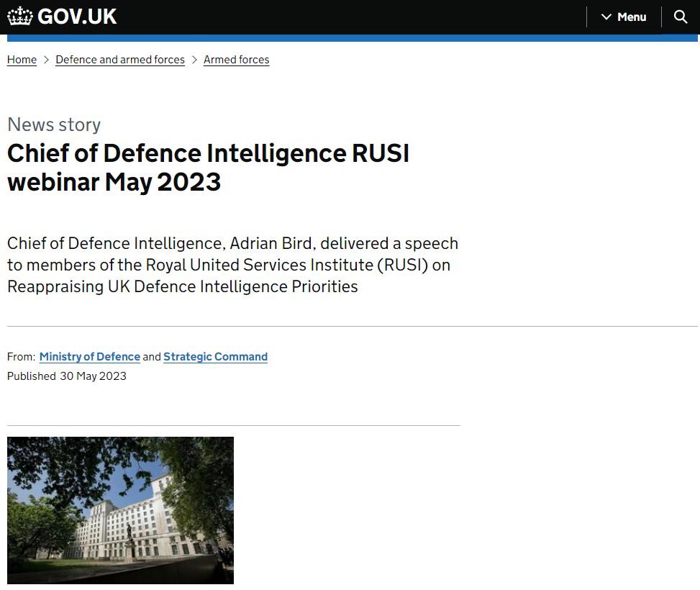Click the 'Published 30 May 2023' text
Screen dimensions: 700x590
point(67,376)
